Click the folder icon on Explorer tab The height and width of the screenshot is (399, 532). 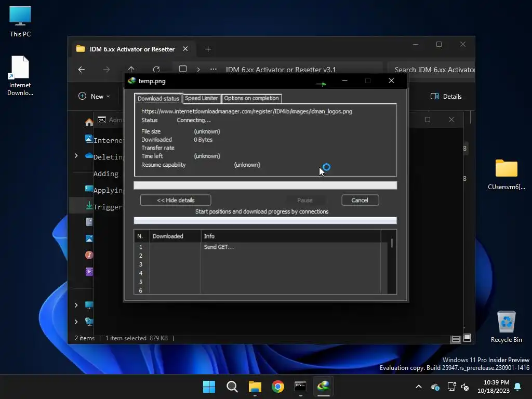pos(81,49)
